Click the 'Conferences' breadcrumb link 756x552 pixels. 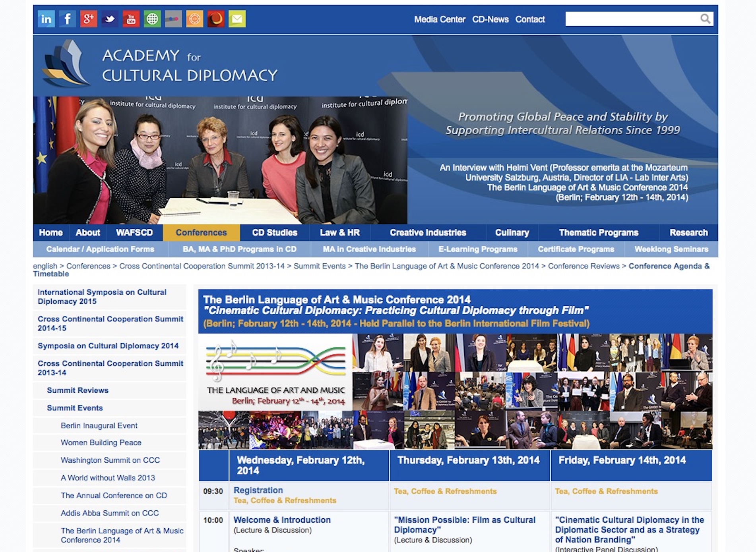[88, 266]
